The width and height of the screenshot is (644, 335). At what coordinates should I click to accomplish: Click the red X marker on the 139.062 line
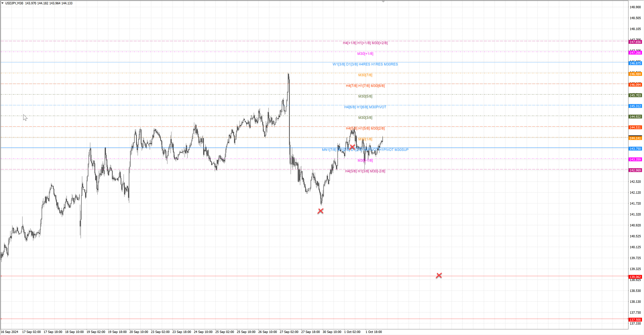pos(439,275)
